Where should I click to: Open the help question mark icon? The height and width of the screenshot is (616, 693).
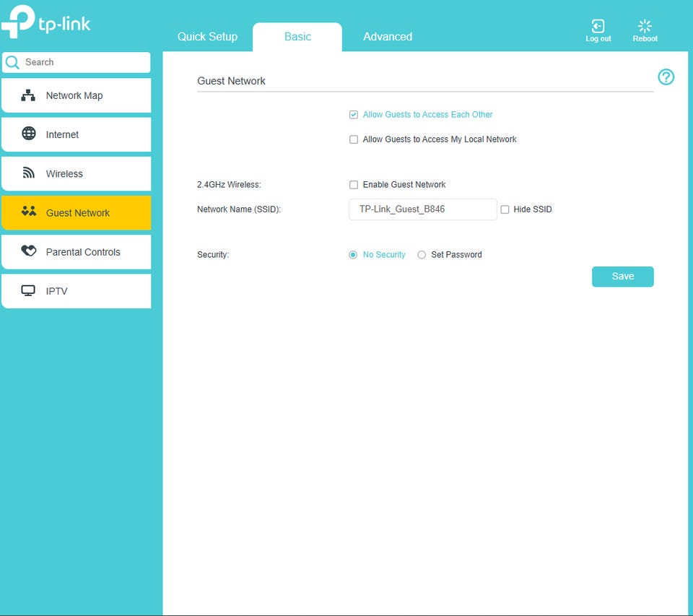(666, 77)
